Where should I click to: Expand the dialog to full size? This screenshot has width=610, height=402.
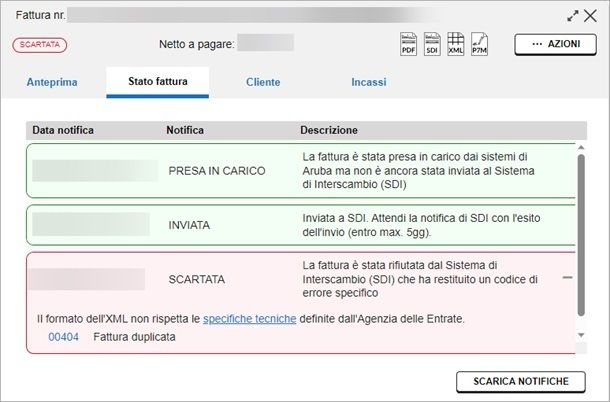[x=572, y=16]
